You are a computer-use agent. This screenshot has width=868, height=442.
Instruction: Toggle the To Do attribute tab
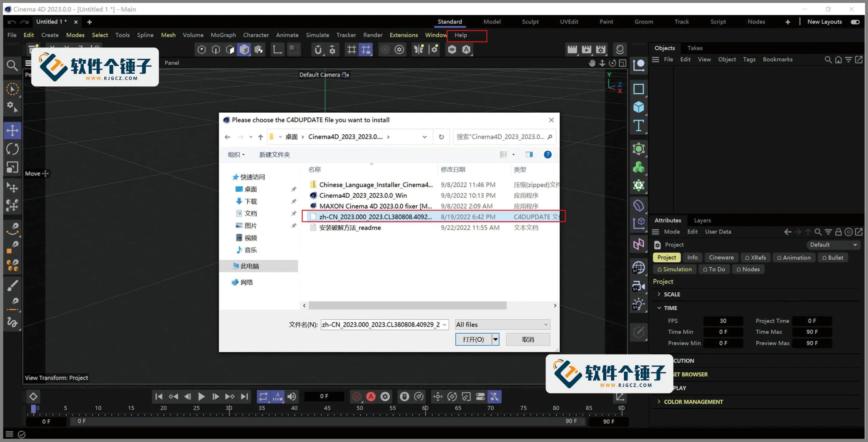714,269
